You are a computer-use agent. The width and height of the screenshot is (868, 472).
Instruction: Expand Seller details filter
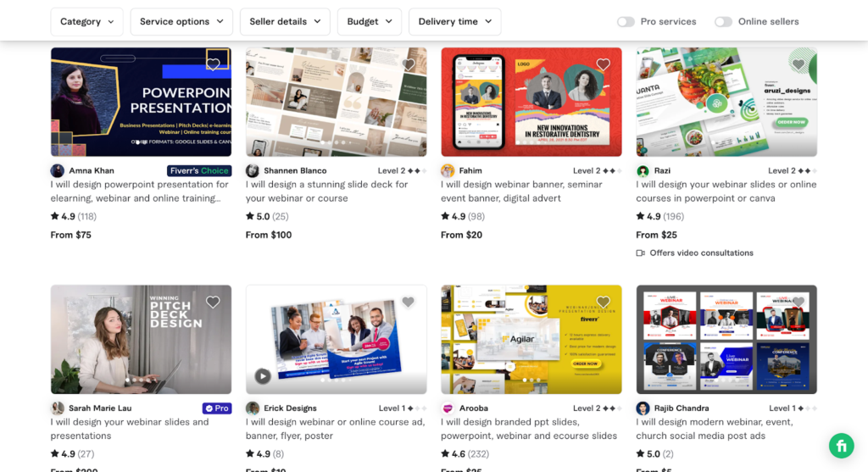point(285,21)
